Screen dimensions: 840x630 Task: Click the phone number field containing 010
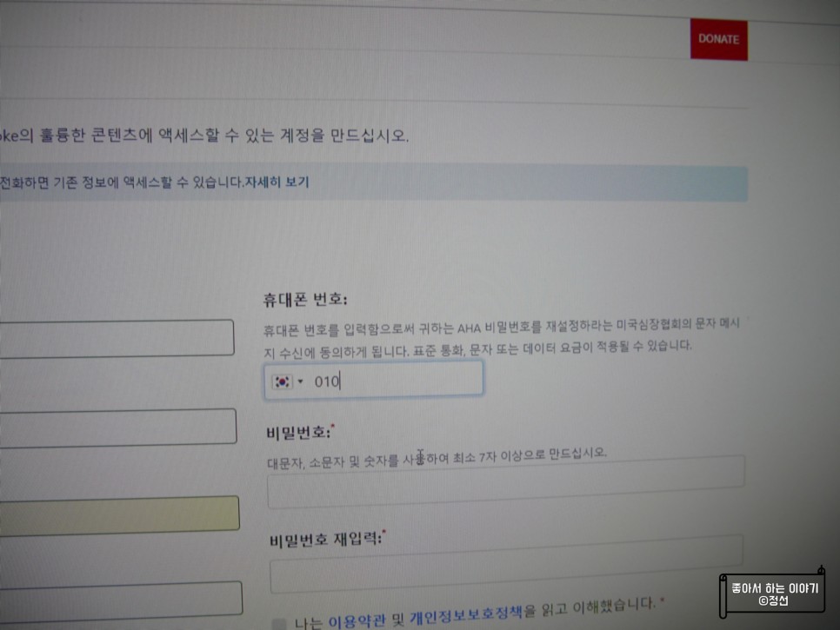(x=373, y=380)
